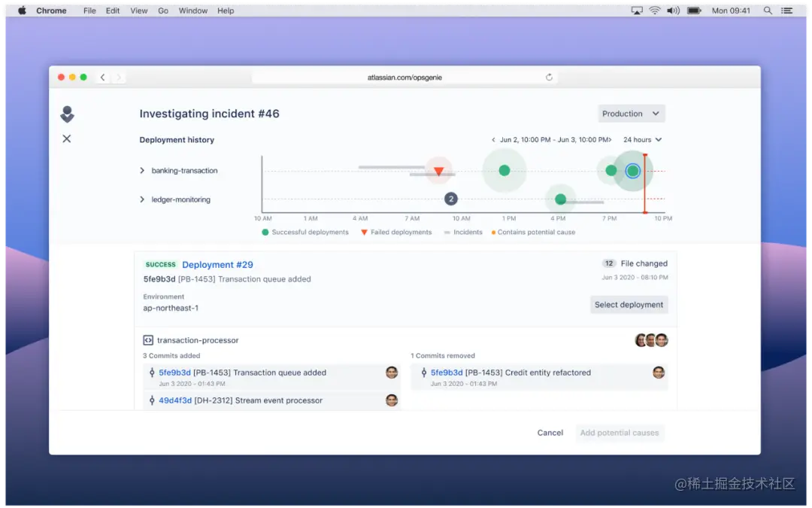Click the red incident time line marker
The width and height of the screenshot is (812, 508).
(x=645, y=184)
